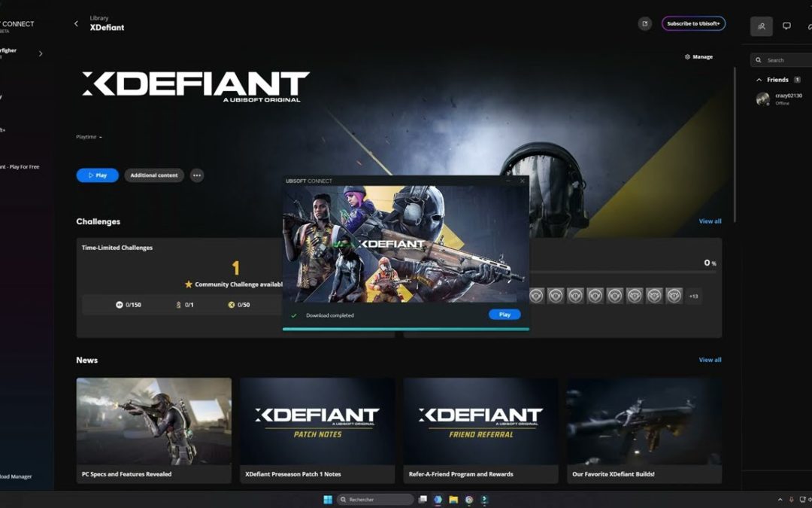
Task: Click the 0/1 challenge reward icon
Action: [x=179, y=305]
